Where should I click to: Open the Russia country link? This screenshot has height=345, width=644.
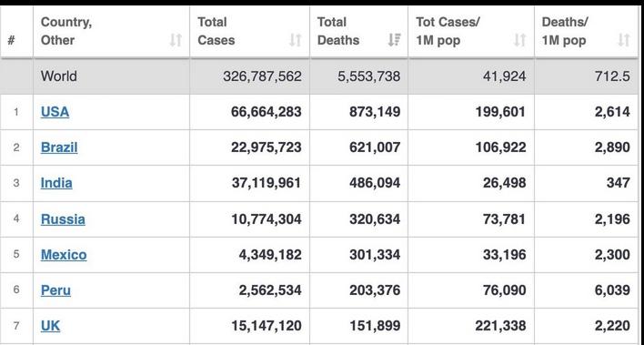click(63, 219)
